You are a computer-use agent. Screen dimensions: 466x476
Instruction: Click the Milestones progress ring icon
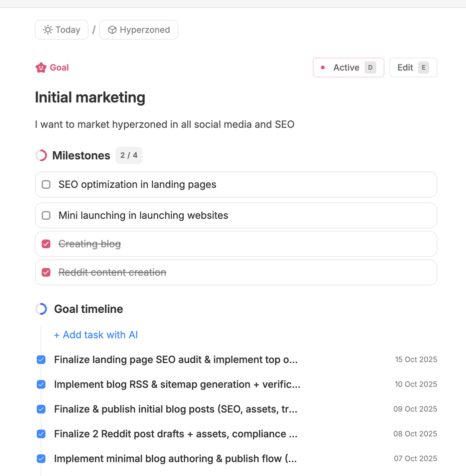(x=41, y=155)
